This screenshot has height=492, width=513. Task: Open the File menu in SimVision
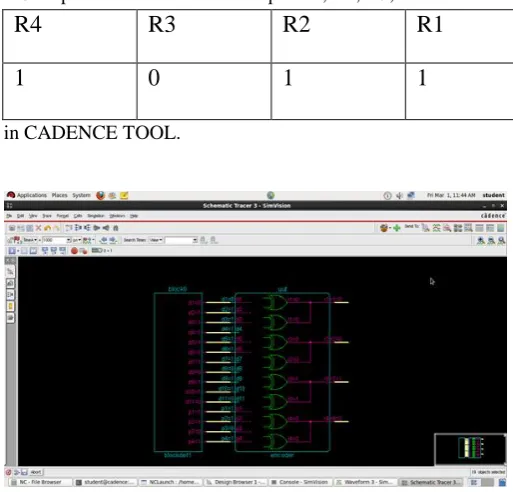[x=9, y=216]
